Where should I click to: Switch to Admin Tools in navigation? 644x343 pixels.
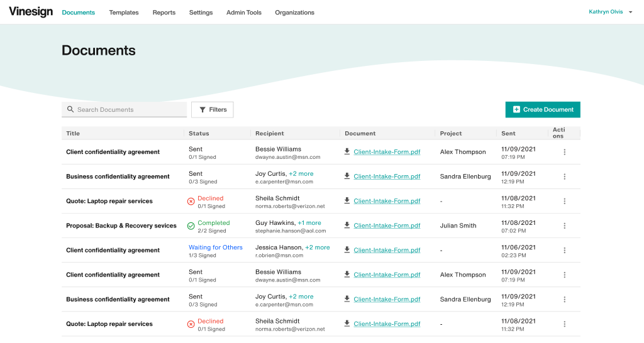click(243, 13)
